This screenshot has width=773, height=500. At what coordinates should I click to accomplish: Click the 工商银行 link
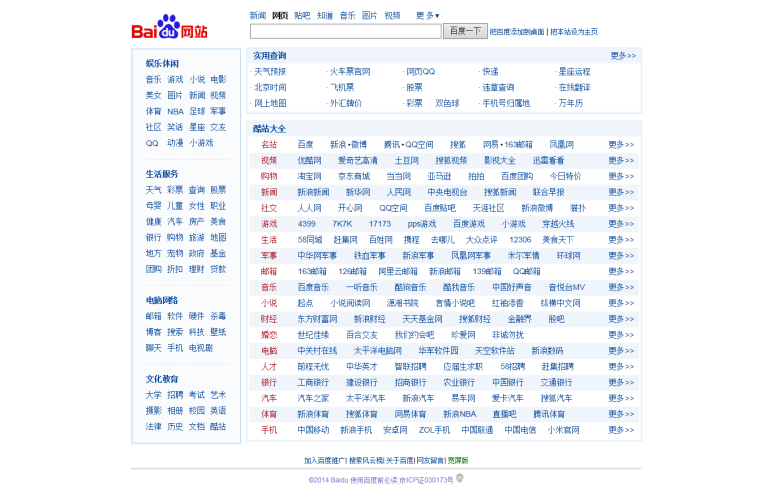point(313,382)
